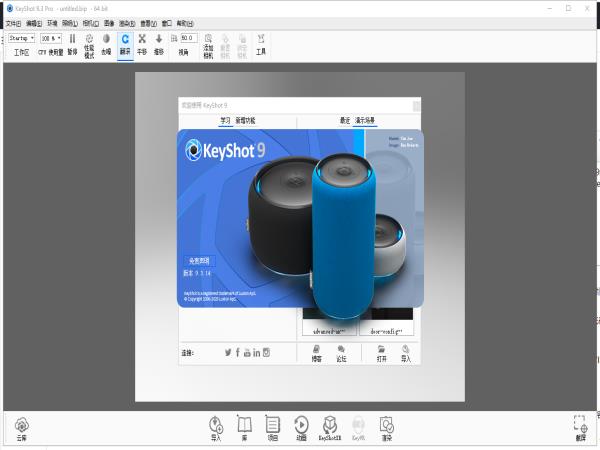
Task: Select the 平移 pan camera tool
Action: click(142, 44)
